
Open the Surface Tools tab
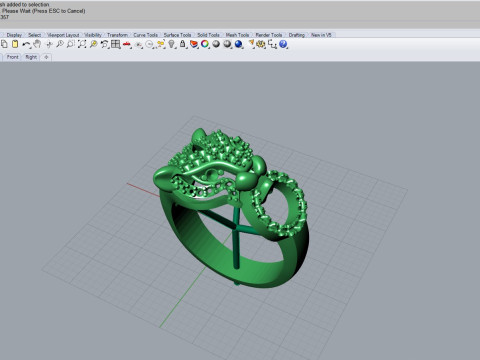point(177,35)
